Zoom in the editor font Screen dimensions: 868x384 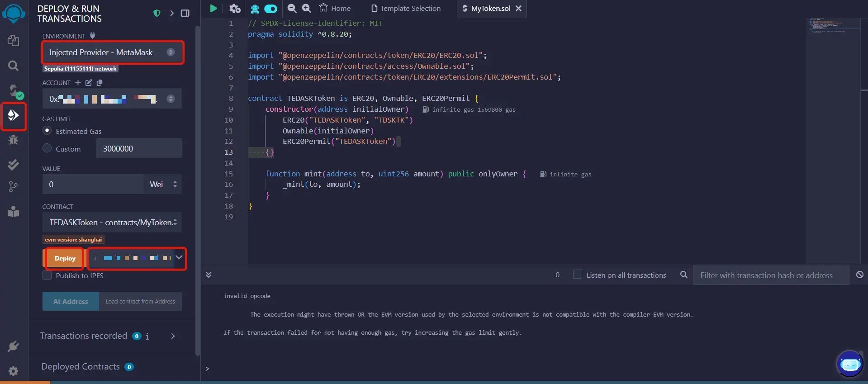[x=307, y=8]
